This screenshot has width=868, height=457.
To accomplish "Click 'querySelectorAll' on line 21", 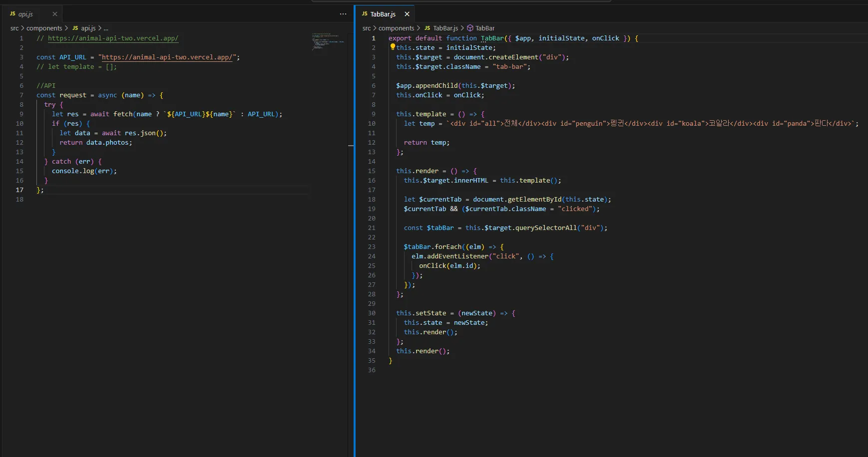I will click(546, 228).
